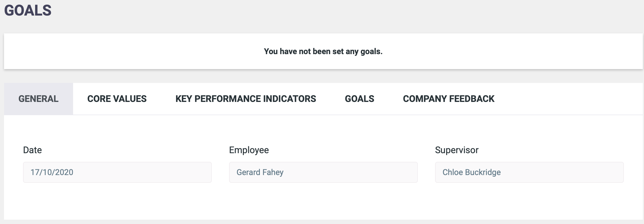Click the Date field label
This screenshot has height=224, width=644.
(32, 150)
